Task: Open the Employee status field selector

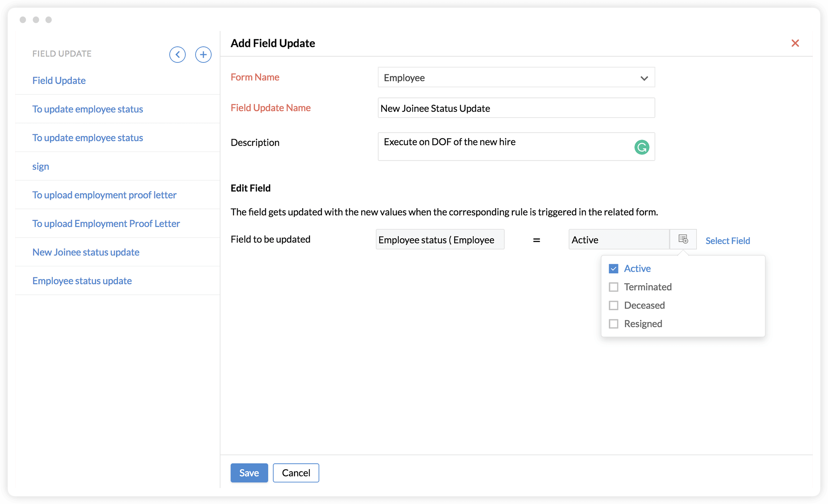Action: [x=440, y=240]
